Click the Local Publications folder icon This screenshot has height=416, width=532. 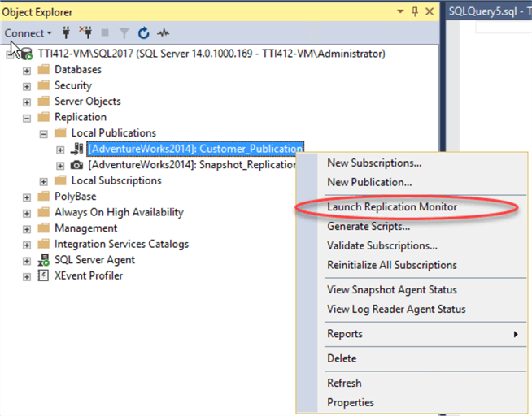(x=60, y=132)
